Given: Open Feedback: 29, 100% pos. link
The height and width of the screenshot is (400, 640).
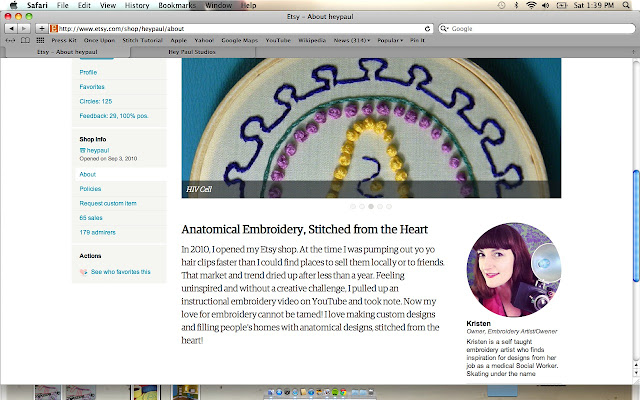Looking at the screenshot, I should [x=113, y=116].
